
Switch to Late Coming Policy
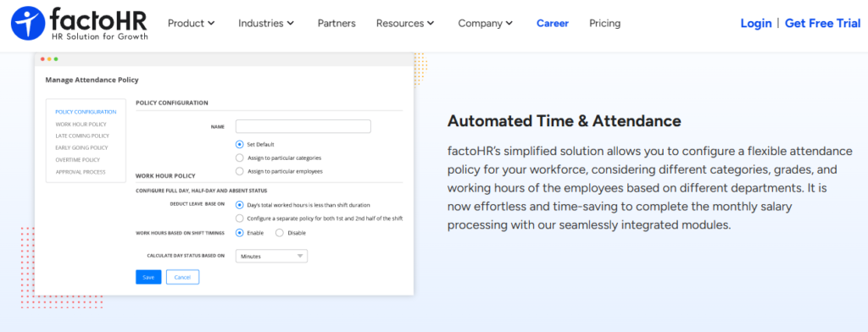click(82, 136)
